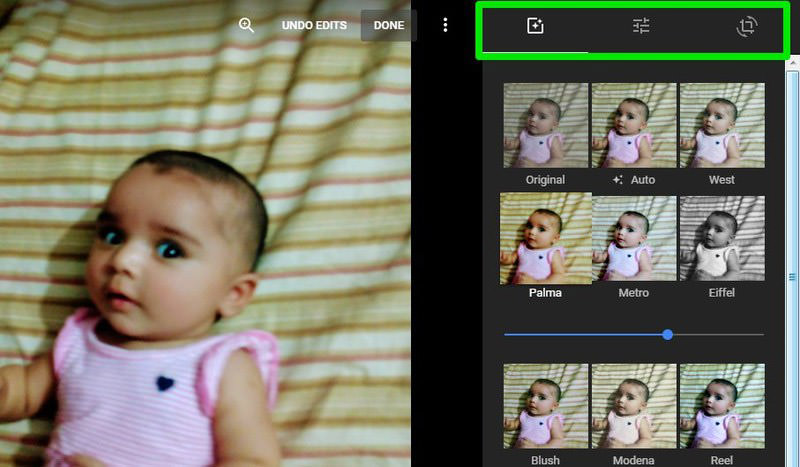
Task: Click the Auto sparkle icon
Action: coord(618,180)
